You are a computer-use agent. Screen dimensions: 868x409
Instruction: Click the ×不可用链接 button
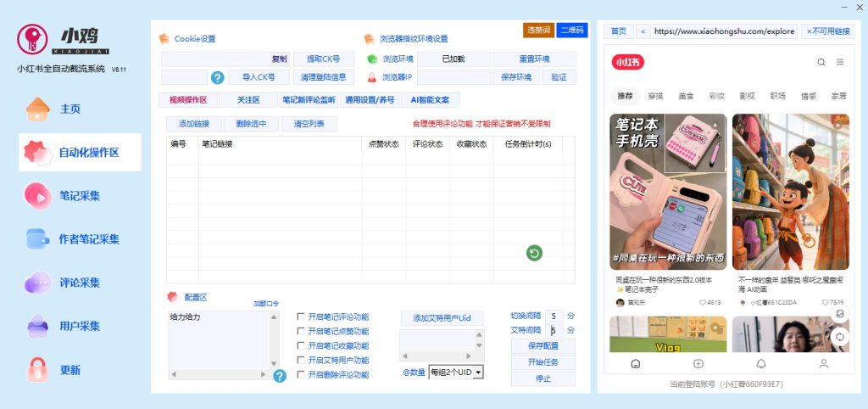coord(828,31)
